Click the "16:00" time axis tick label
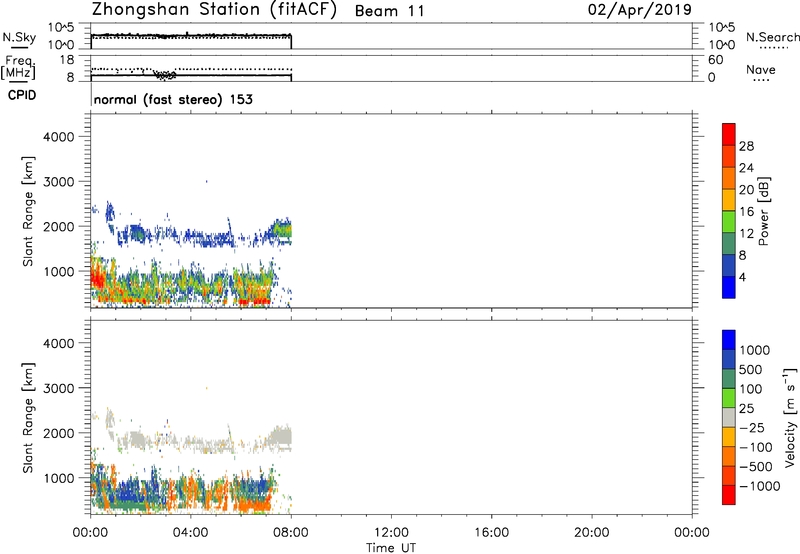The height and width of the screenshot is (554, 800). 492,533
